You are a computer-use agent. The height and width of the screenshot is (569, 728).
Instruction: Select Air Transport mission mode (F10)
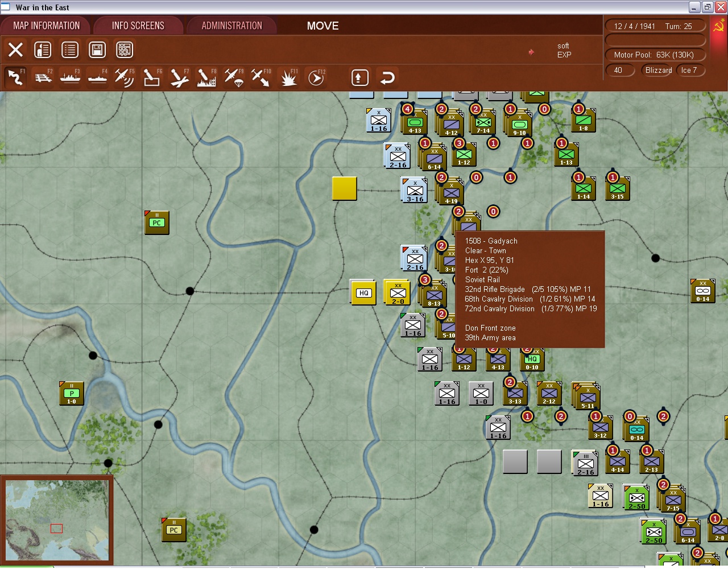pos(260,77)
